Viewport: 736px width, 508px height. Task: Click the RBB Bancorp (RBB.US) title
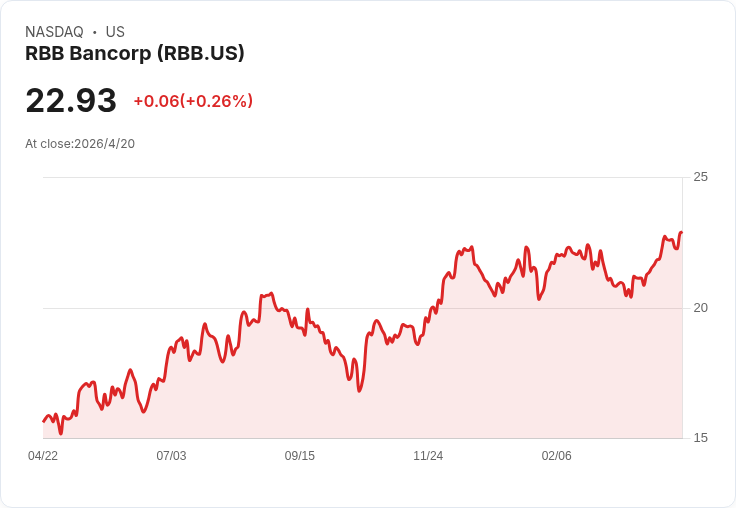click(135, 54)
